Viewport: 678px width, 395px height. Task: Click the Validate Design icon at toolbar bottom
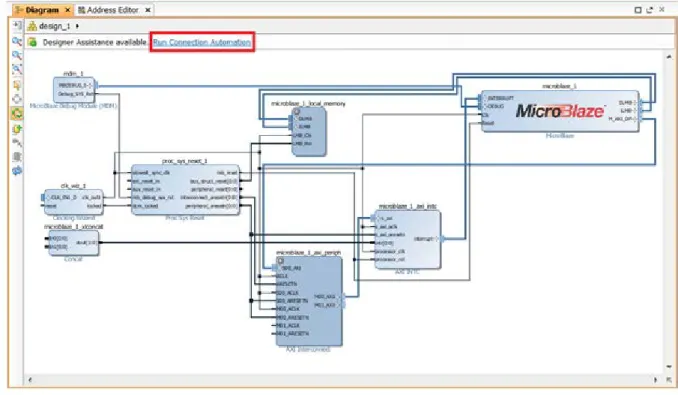pos(17,171)
